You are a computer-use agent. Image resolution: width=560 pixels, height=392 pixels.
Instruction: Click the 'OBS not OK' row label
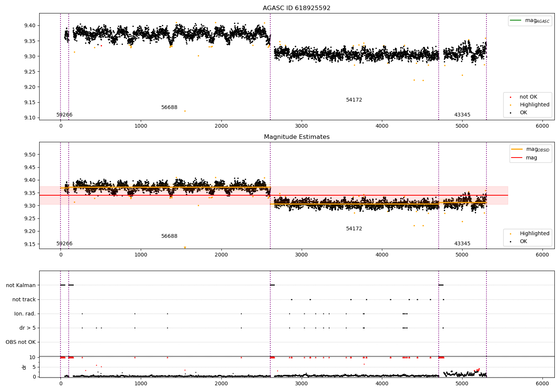(21, 342)
